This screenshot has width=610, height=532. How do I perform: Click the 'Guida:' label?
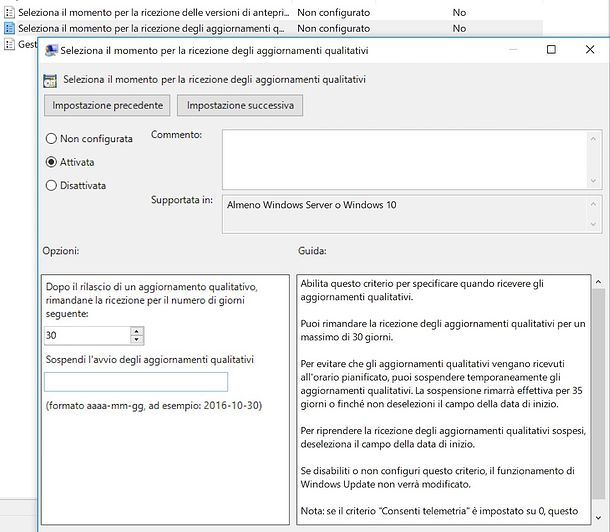312,251
